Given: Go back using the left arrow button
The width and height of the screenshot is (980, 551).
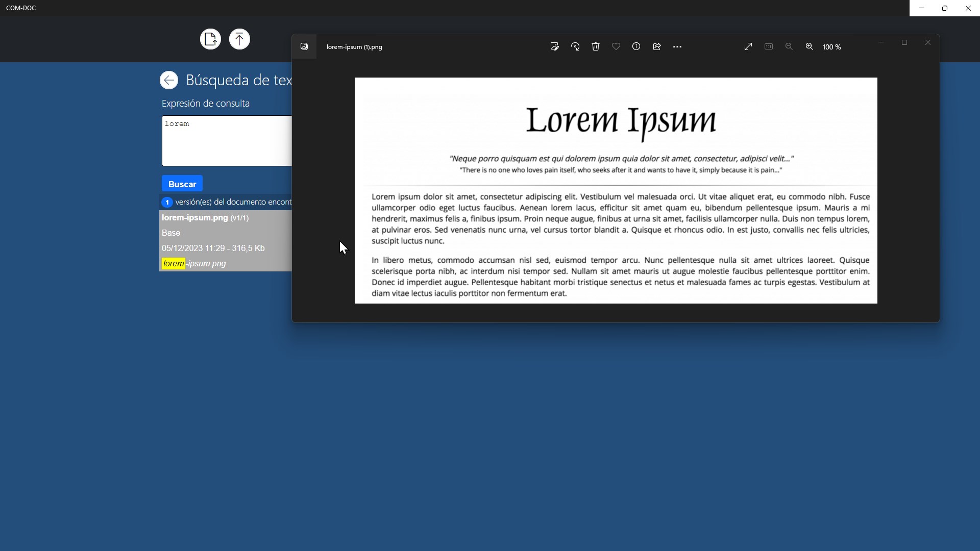Looking at the screenshot, I should (169, 80).
